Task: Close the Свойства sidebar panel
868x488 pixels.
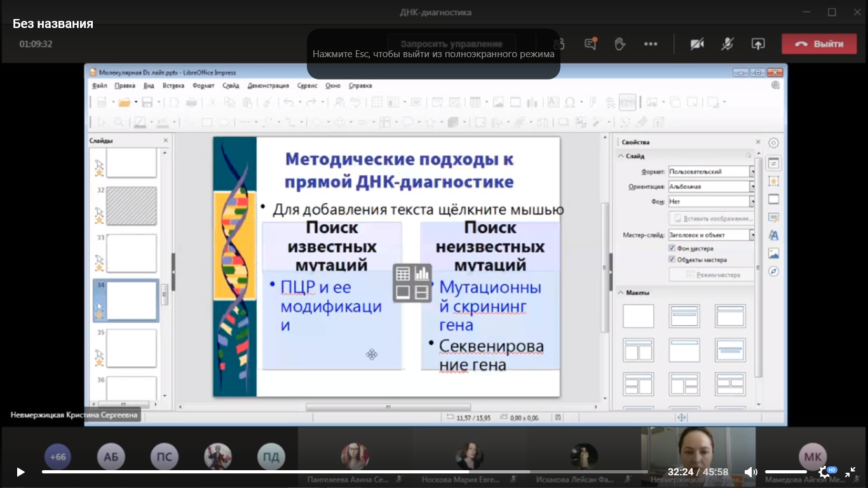Action: pos(757,142)
